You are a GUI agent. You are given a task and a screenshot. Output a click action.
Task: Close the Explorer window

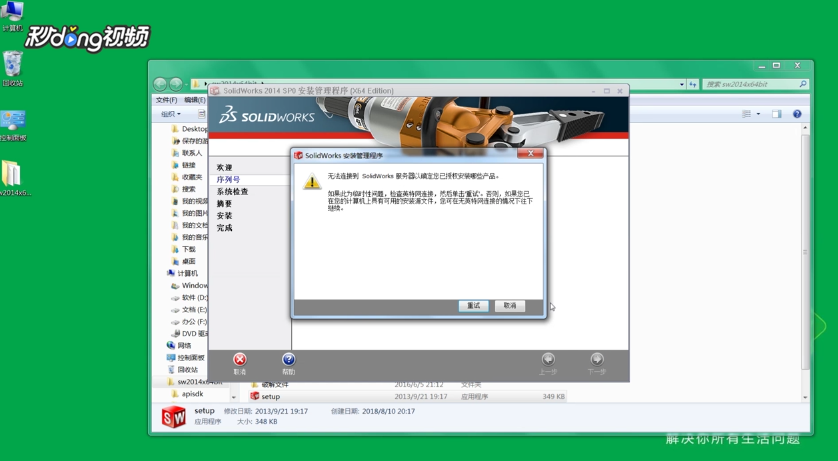[x=797, y=66]
